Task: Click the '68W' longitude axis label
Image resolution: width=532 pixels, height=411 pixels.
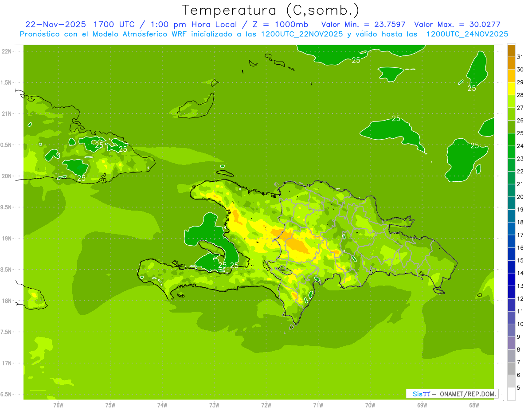Action: 474,405
